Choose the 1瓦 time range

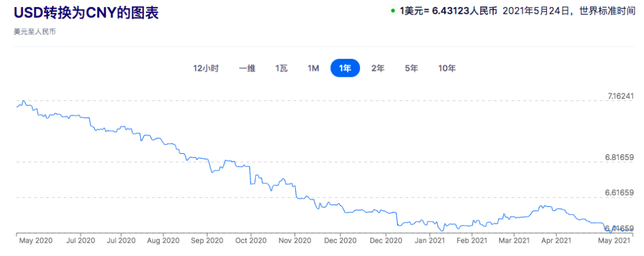point(281,68)
